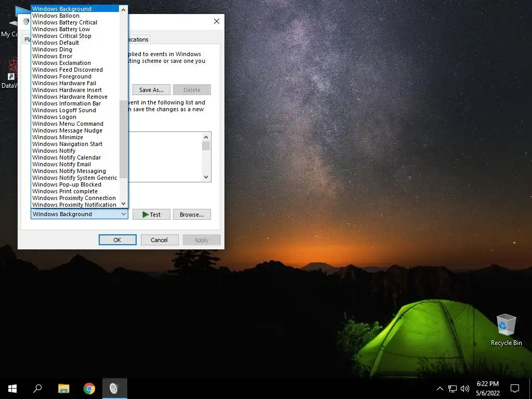Choose Windows Notify Messaging sound
The width and height of the screenshot is (532, 399).
(75, 171)
